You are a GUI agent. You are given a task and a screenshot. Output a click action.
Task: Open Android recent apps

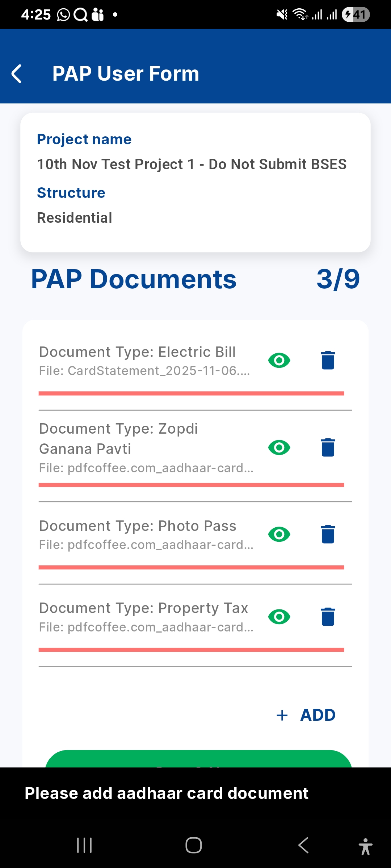click(84, 845)
